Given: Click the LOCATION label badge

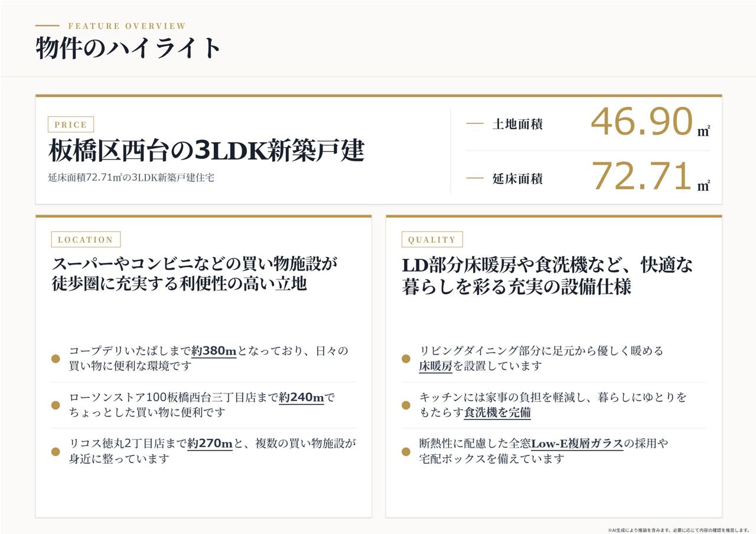Looking at the screenshot, I should (86, 239).
